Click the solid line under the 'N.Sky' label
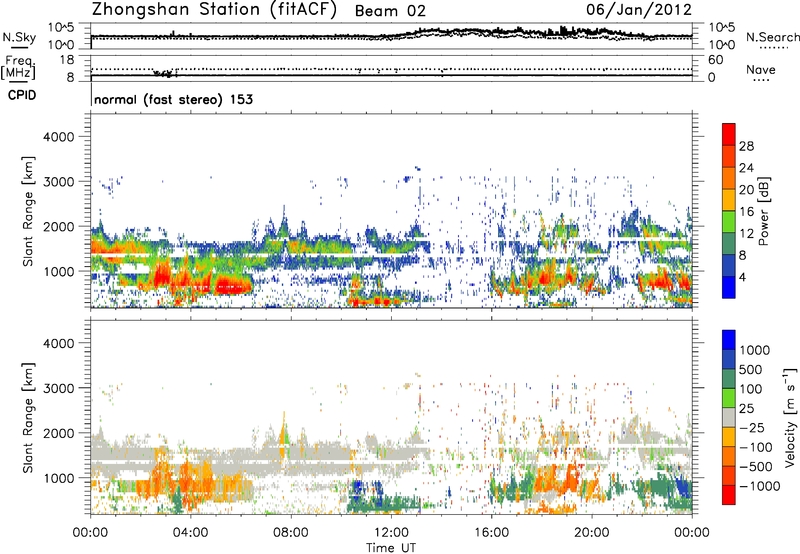Viewport: 800px width, 554px height. pos(19,47)
